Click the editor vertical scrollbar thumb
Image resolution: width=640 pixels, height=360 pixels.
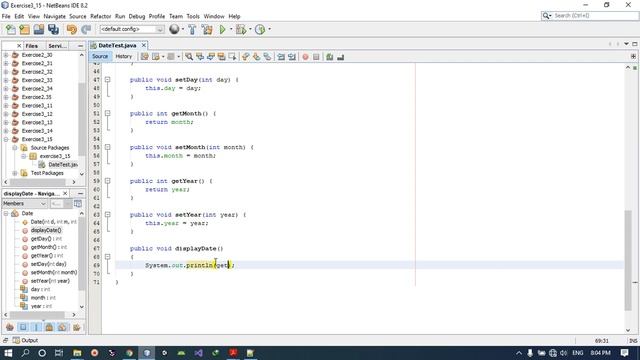click(628, 260)
